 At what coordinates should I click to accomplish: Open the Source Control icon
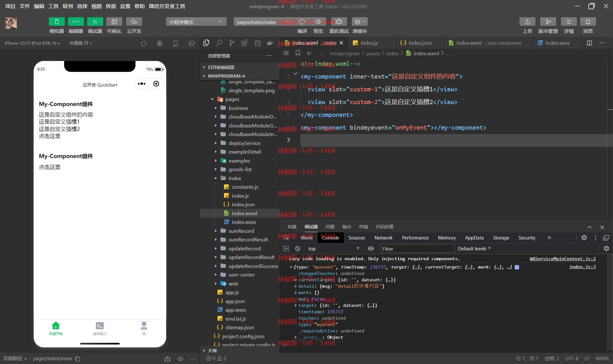pos(232,43)
